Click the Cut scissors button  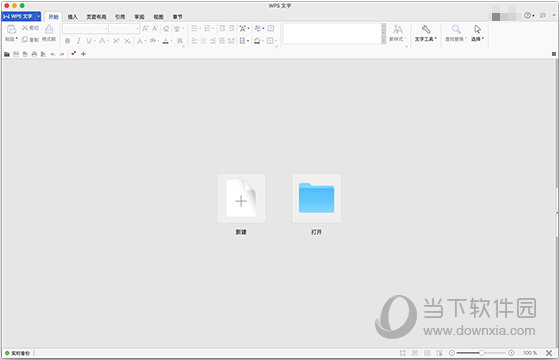(30, 28)
